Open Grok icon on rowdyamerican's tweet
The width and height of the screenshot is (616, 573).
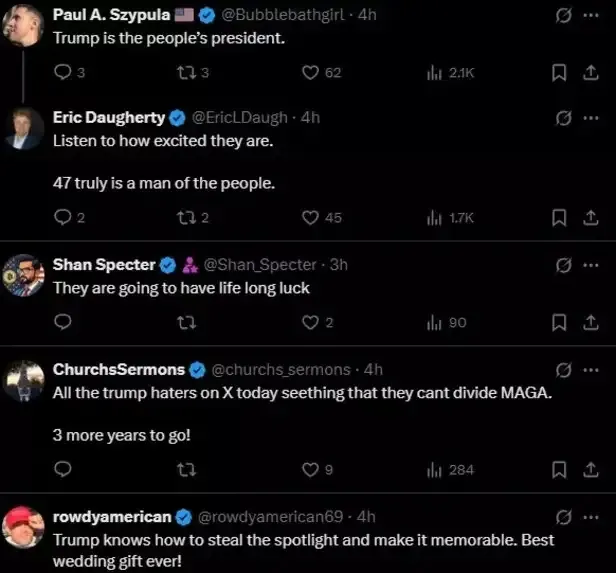563,517
